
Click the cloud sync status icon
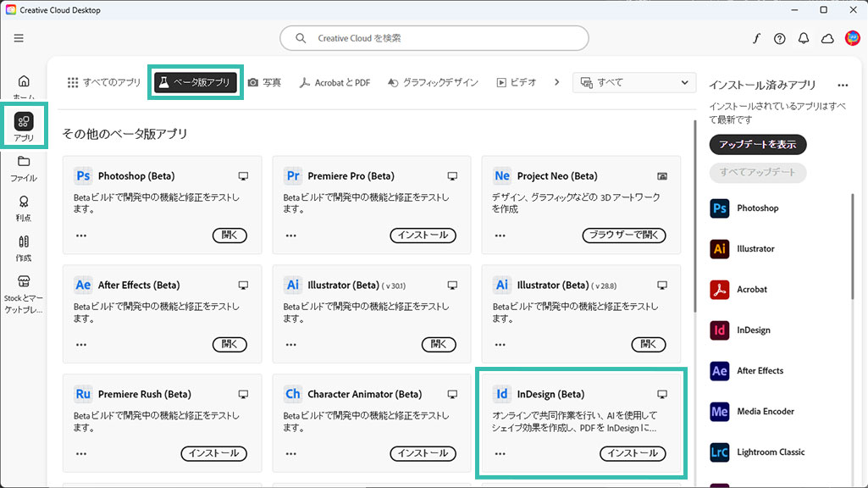(827, 38)
